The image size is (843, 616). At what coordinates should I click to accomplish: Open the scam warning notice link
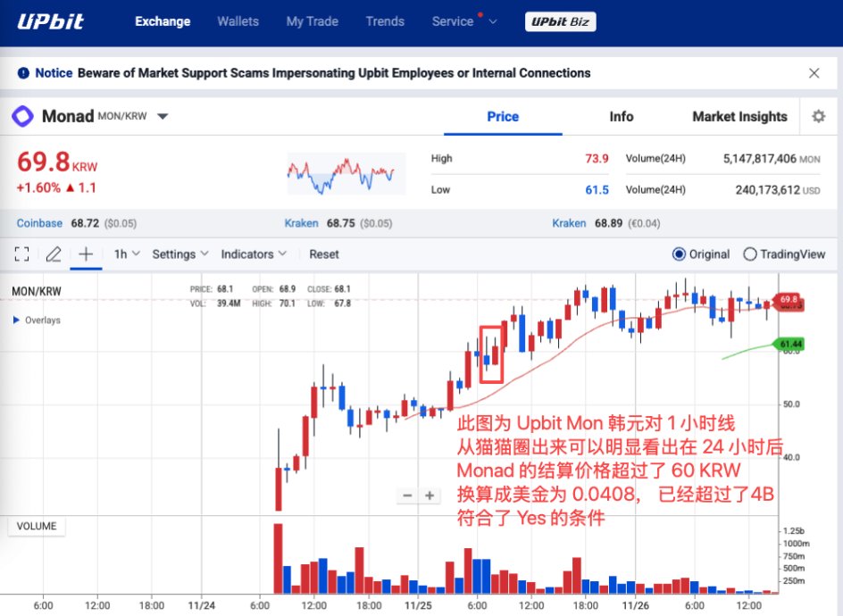(334, 73)
